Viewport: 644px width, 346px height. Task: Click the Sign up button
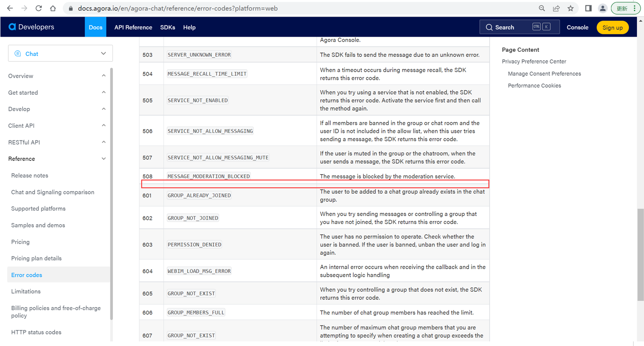[x=612, y=27]
